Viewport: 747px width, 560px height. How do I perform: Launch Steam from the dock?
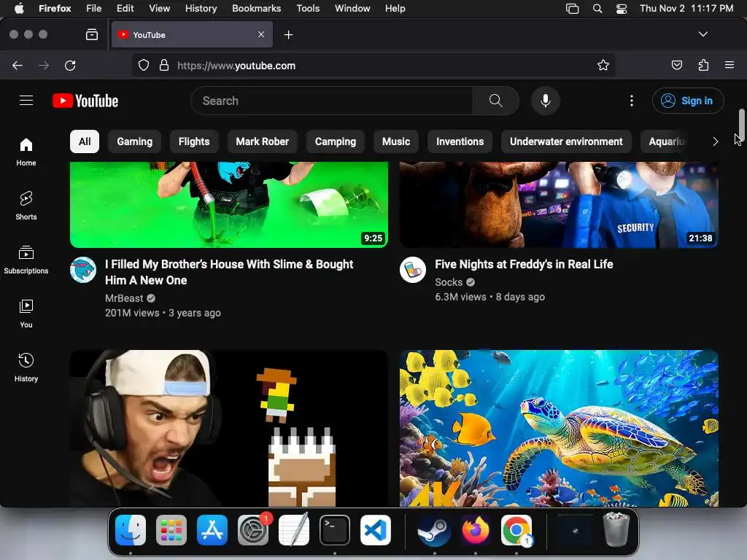click(x=435, y=530)
